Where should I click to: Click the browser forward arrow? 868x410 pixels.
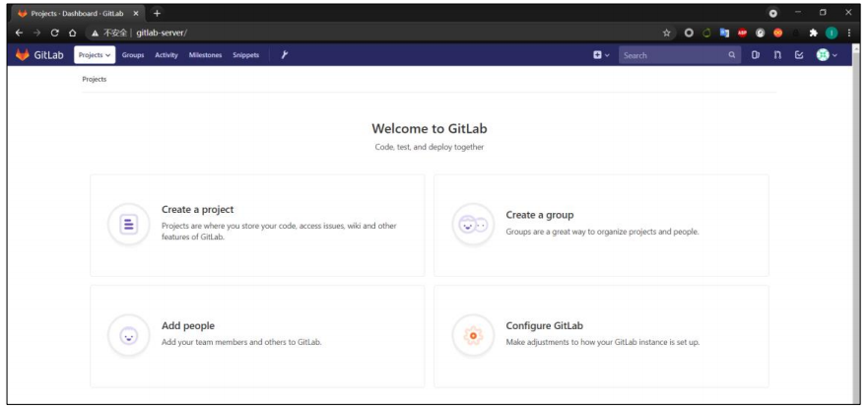37,33
